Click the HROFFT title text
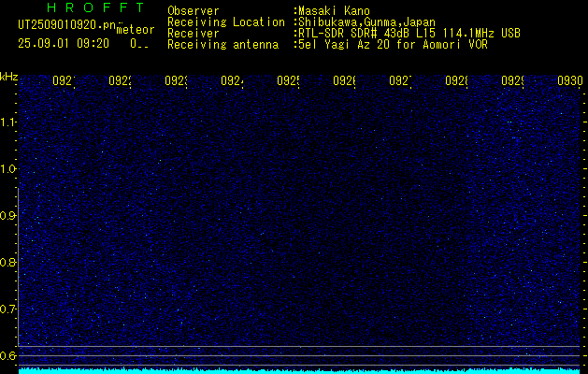Viewport: 588px width, 374px height. click(96, 7)
